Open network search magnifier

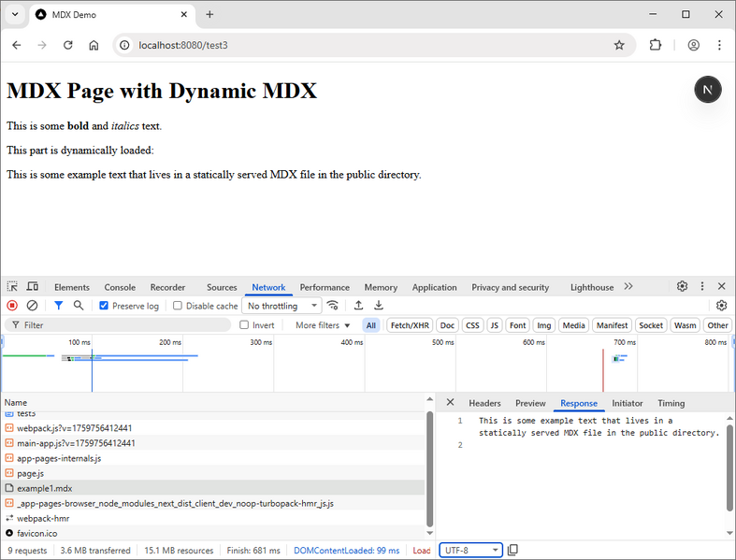coord(79,306)
